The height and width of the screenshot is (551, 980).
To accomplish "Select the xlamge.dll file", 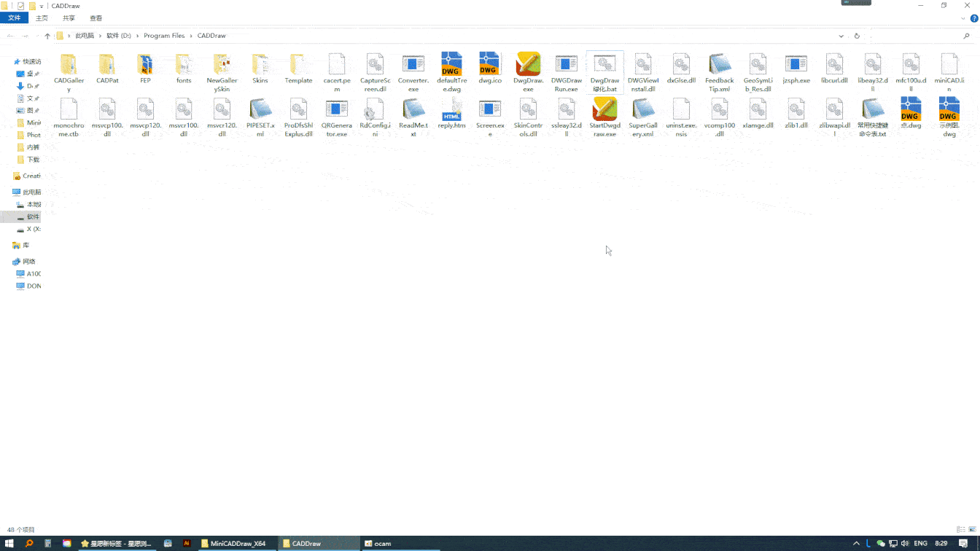I will click(758, 113).
